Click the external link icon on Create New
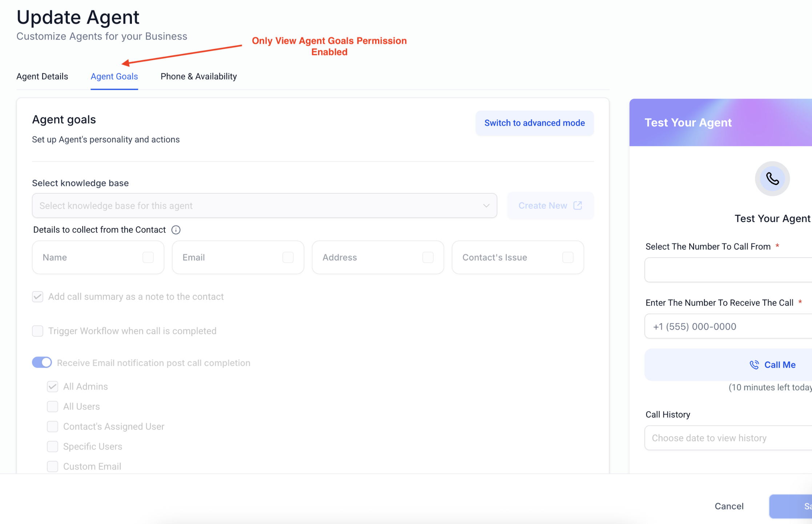Screen dimensions: 812x524 click(578, 206)
